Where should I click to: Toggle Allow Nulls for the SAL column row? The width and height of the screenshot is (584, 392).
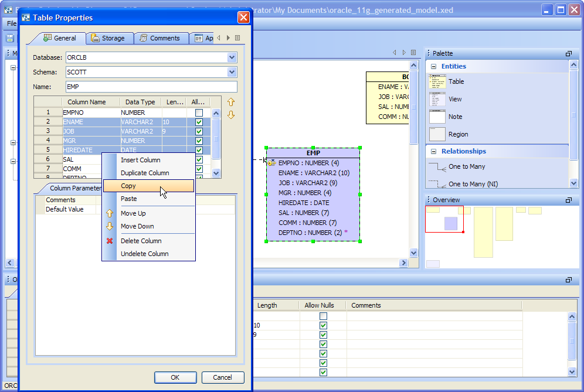tap(199, 159)
